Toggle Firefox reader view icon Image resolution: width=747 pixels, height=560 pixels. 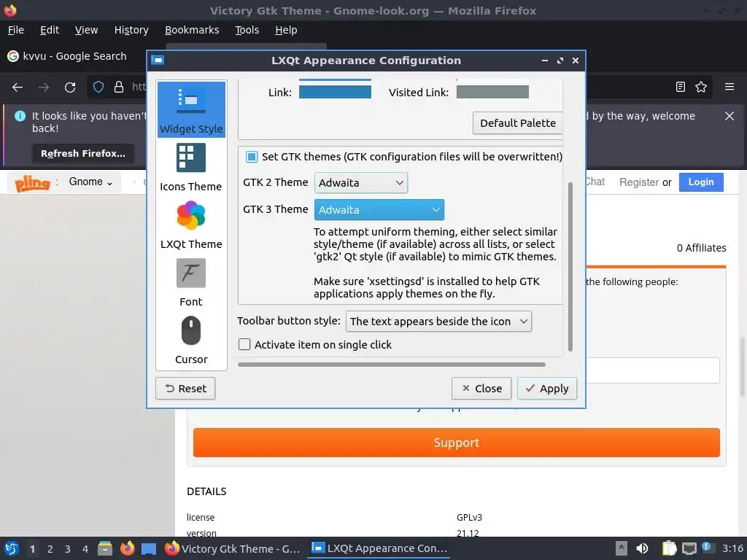(681, 87)
